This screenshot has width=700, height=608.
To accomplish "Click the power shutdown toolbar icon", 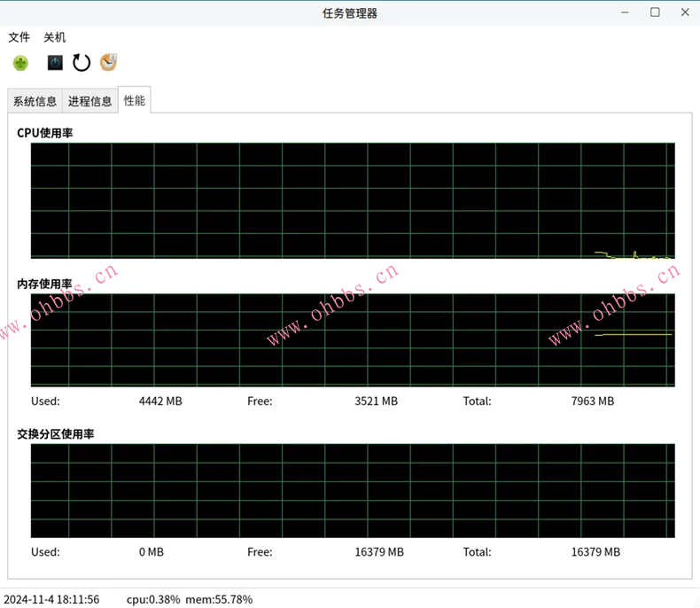I will pyautogui.click(x=55, y=63).
